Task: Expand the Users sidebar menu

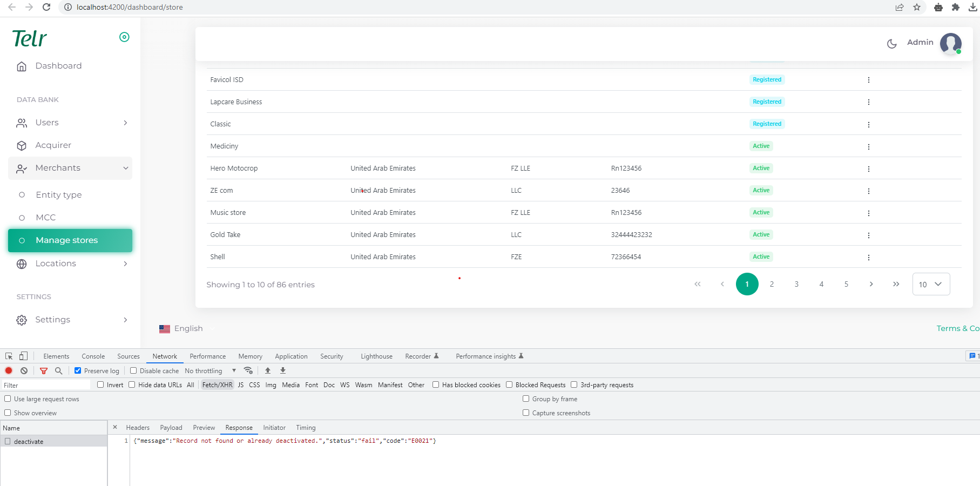Action: coord(70,123)
